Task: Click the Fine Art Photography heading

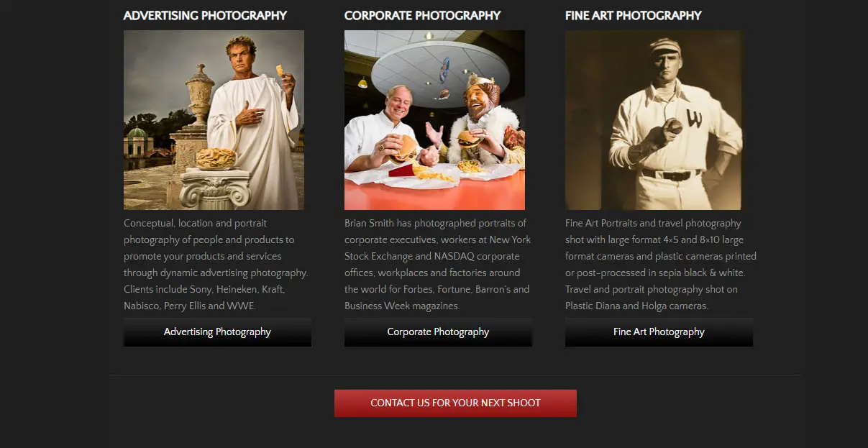Action: [x=633, y=15]
